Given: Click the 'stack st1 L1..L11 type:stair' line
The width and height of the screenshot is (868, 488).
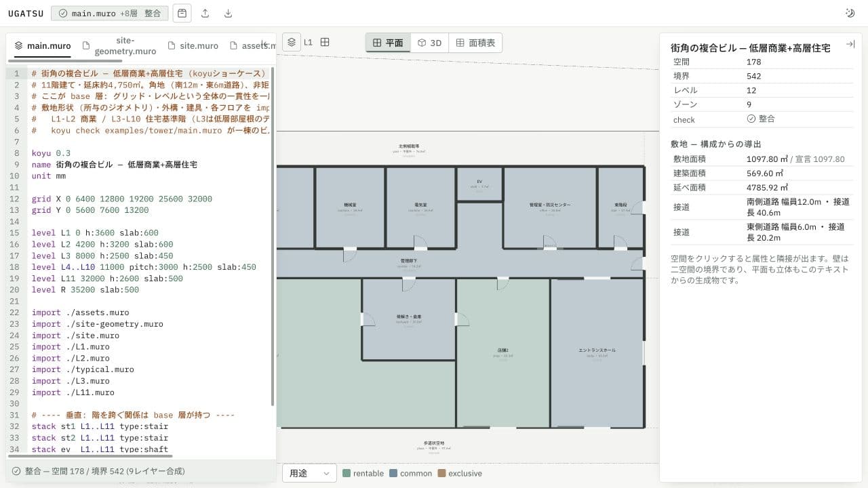Looking at the screenshot, I should [100, 426].
